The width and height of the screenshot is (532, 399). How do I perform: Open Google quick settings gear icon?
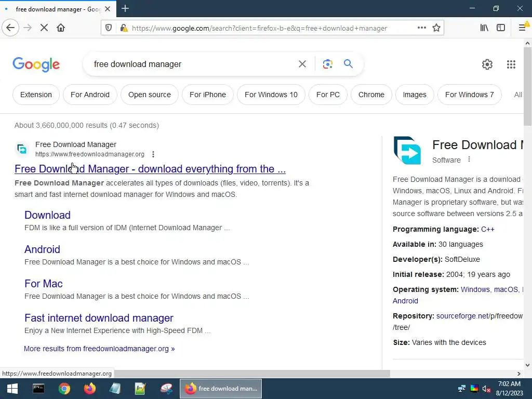[487, 64]
